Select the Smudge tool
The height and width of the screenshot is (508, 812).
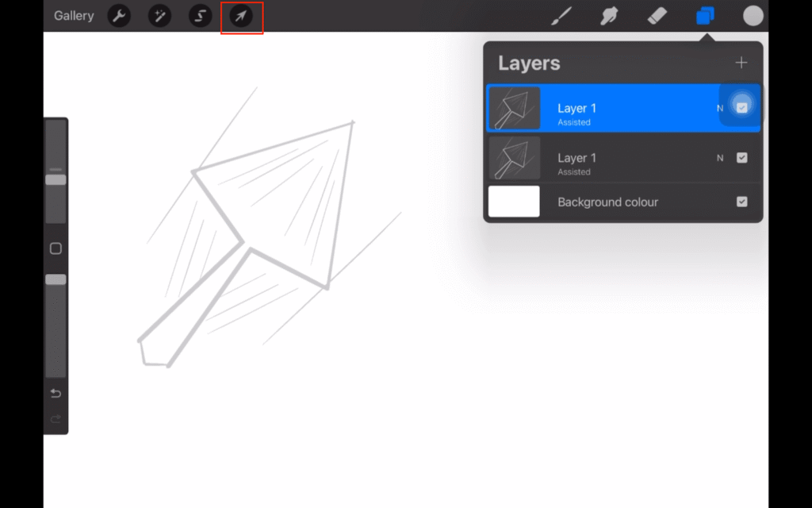click(609, 16)
